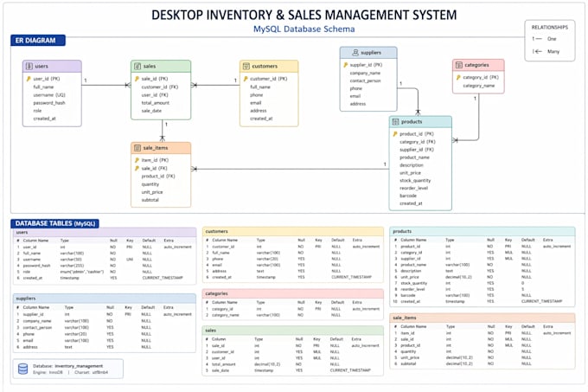Click the Many crow's-foot symbol in the legend
This screenshot has height=392, width=588.
[537, 51]
